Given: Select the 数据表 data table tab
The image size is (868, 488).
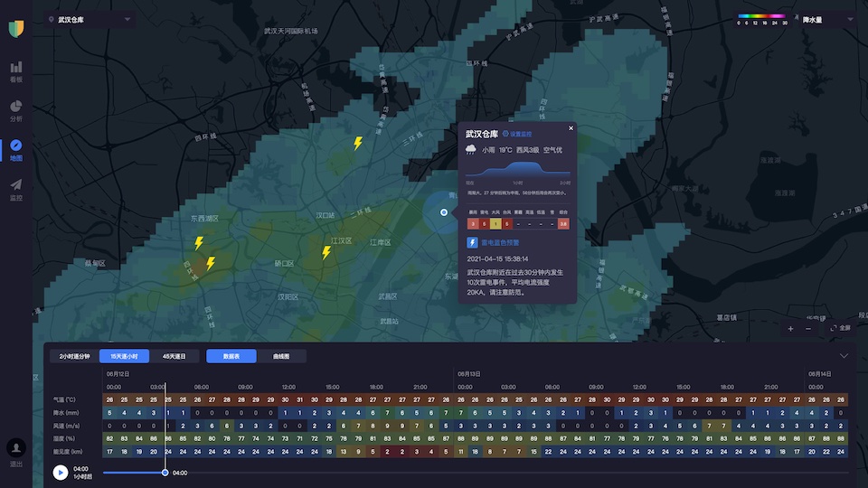Looking at the screenshot, I should (x=231, y=356).
